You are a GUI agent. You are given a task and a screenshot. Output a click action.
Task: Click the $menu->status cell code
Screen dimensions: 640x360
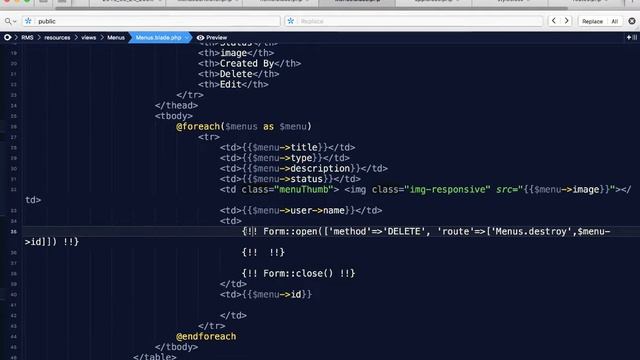click(287, 179)
